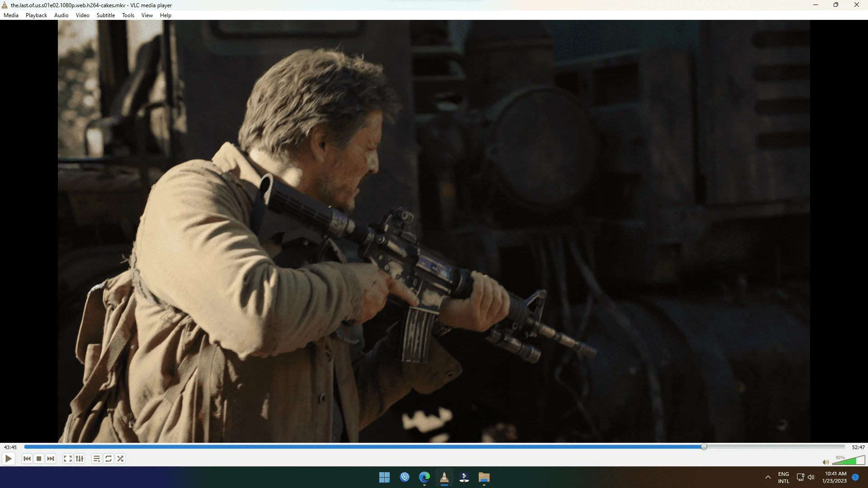Minimize the VLC window
The width and height of the screenshot is (868, 488).
815,5
